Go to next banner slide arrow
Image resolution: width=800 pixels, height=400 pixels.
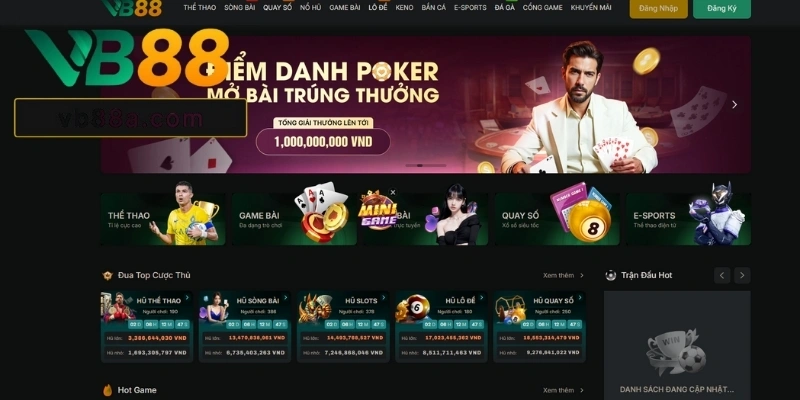pos(735,105)
